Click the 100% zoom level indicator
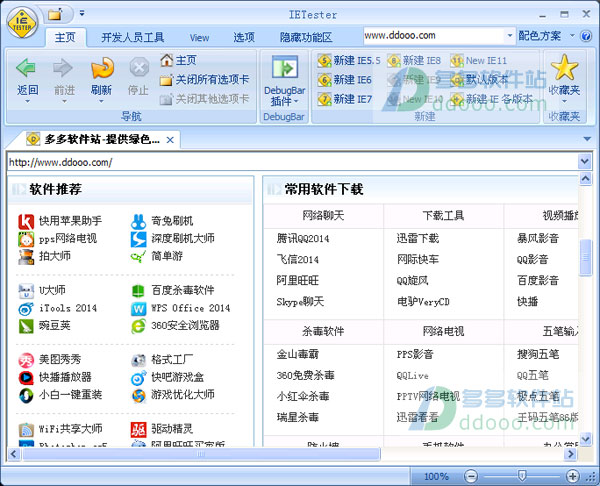This screenshot has width=600, height=486. tap(436, 476)
